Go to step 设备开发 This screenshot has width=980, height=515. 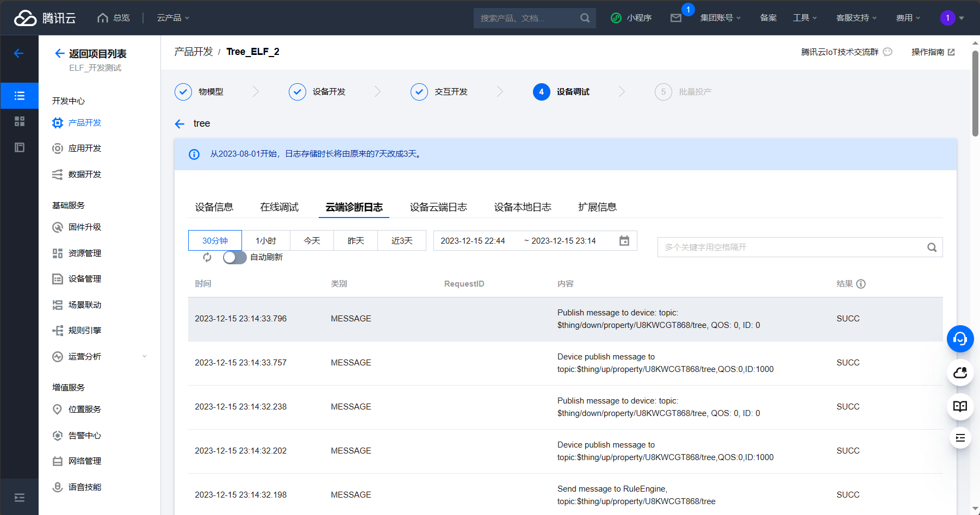coord(317,92)
